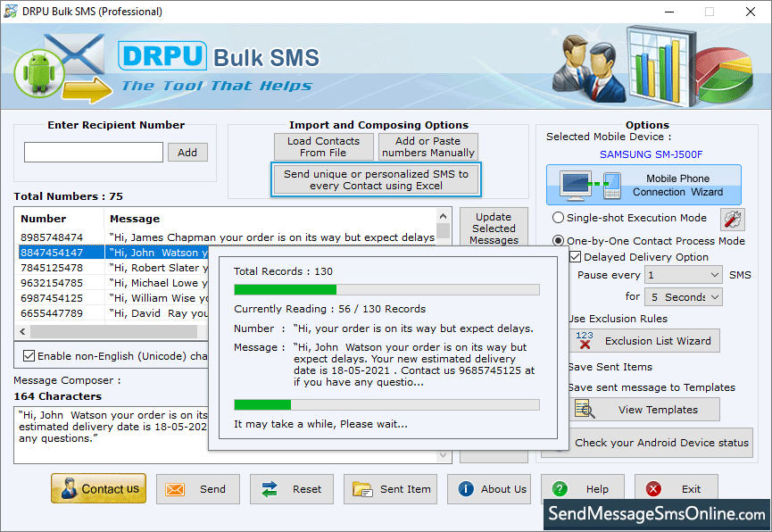The image size is (772, 532).
Task: Click Check your Android Device status
Action: 661,443
